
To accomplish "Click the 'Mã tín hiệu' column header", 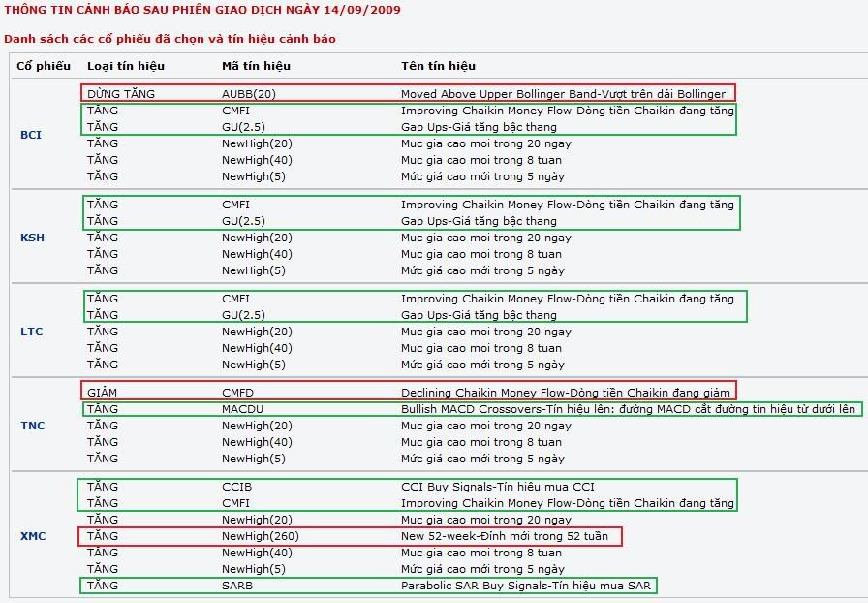I will coord(257,66).
